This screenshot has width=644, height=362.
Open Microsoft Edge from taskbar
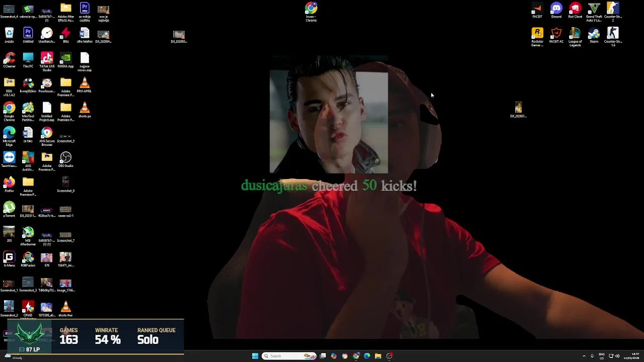click(x=367, y=356)
